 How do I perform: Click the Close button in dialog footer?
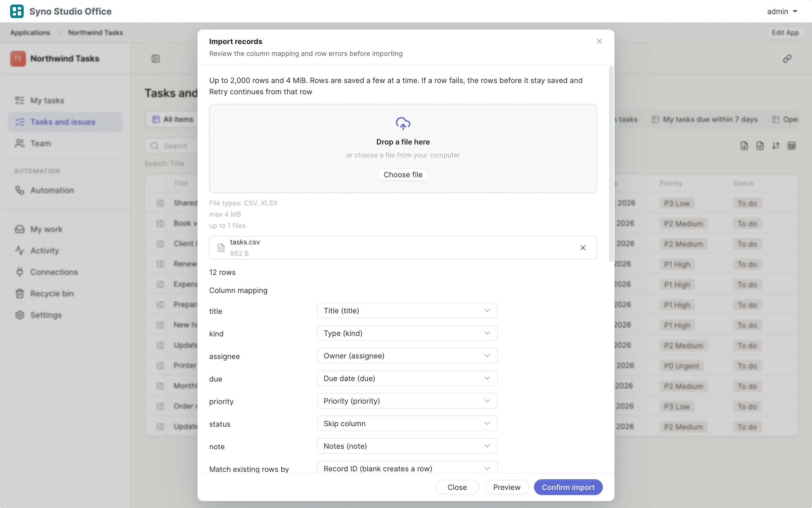(457, 487)
